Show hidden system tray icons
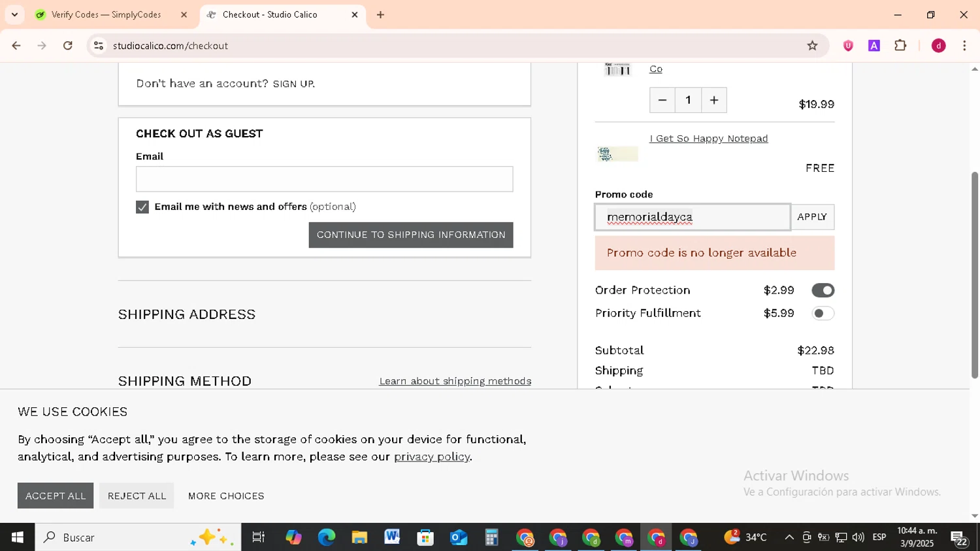 789,537
